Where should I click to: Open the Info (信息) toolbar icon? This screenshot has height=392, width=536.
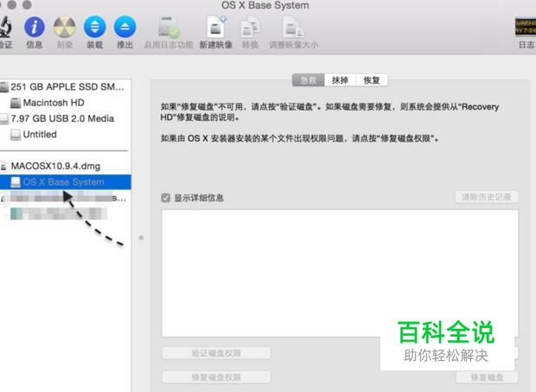pyautogui.click(x=35, y=27)
